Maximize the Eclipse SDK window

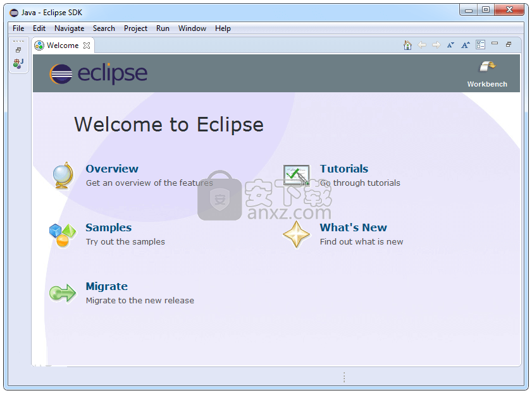pyautogui.click(x=486, y=10)
